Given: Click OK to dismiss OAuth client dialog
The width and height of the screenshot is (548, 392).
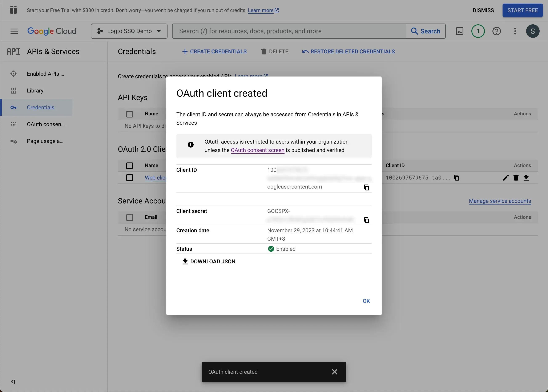Looking at the screenshot, I should [x=366, y=301].
